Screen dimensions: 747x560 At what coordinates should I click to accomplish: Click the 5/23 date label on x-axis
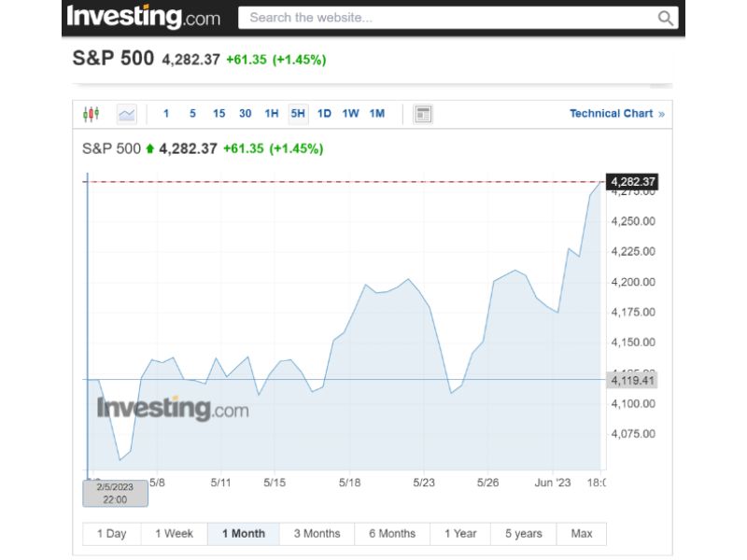click(424, 483)
